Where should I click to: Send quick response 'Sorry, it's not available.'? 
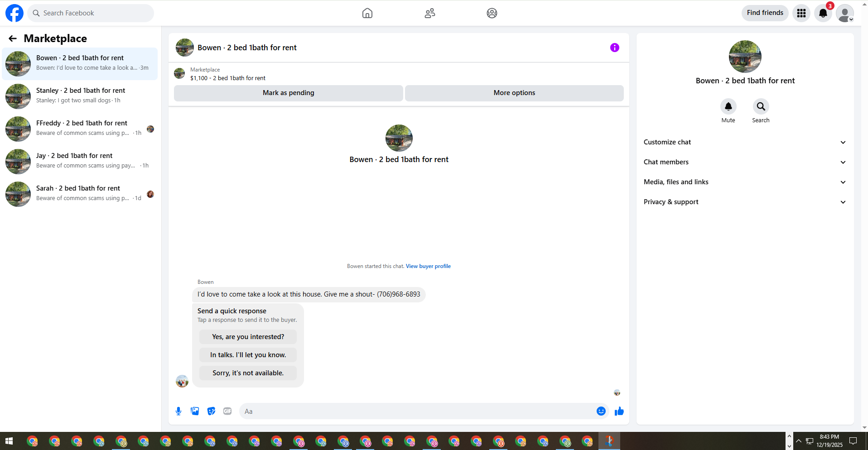[248, 373]
